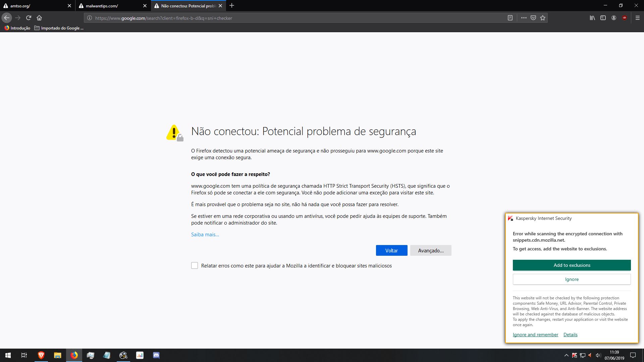Check the report errors to Mozilla checkbox
This screenshot has height=362, width=644.
(x=195, y=265)
